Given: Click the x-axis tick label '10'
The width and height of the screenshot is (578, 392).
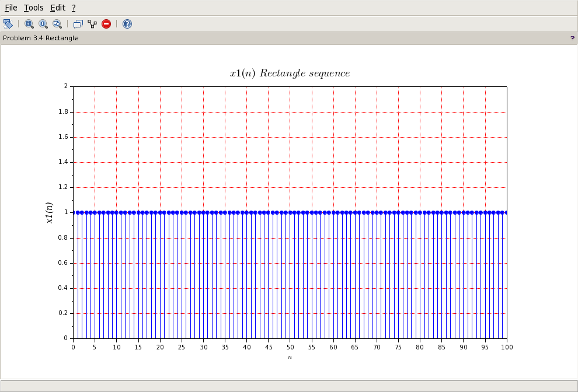Looking at the screenshot, I should [117, 347].
